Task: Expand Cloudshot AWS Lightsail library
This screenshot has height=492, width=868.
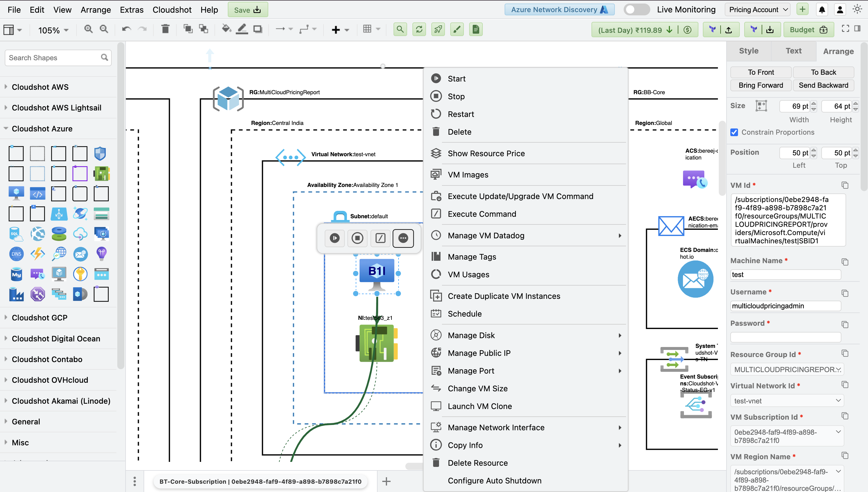Action: point(56,108)
